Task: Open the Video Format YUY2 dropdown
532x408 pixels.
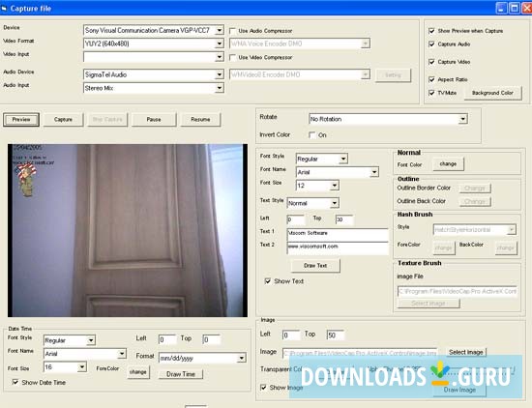Action: point(220,44)
